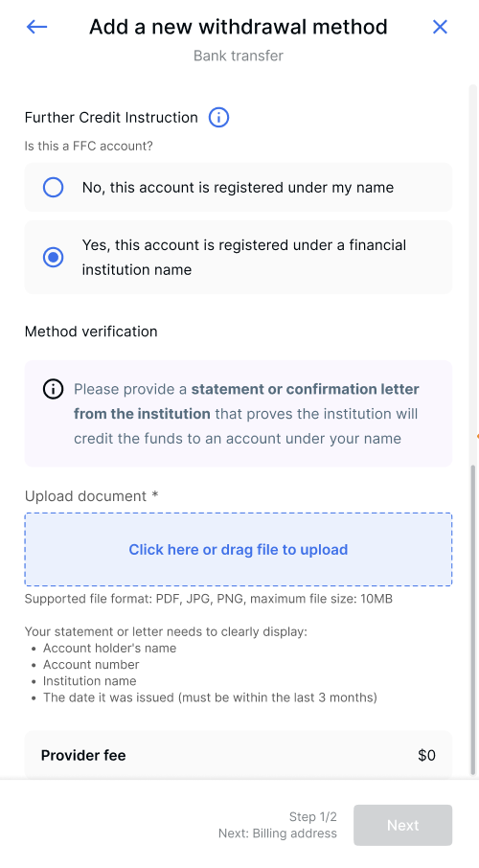Click the "Supported file format" hint text

tap(209, 599)
